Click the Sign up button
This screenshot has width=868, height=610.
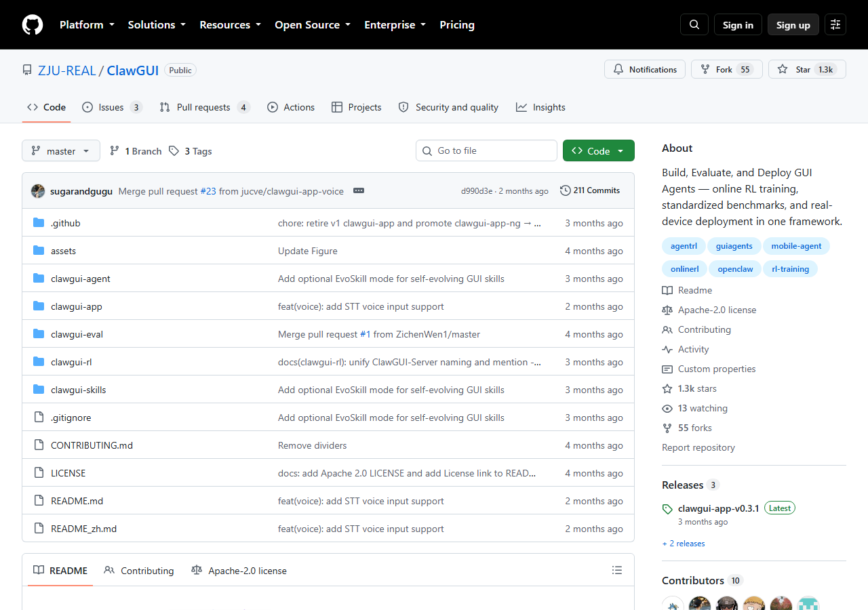tap(793, 24)
